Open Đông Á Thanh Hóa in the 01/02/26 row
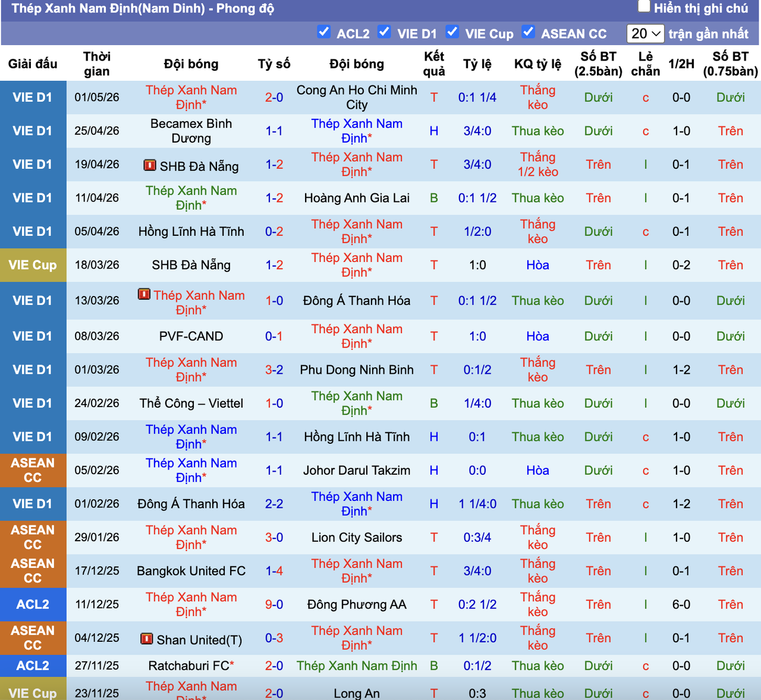 191,504
